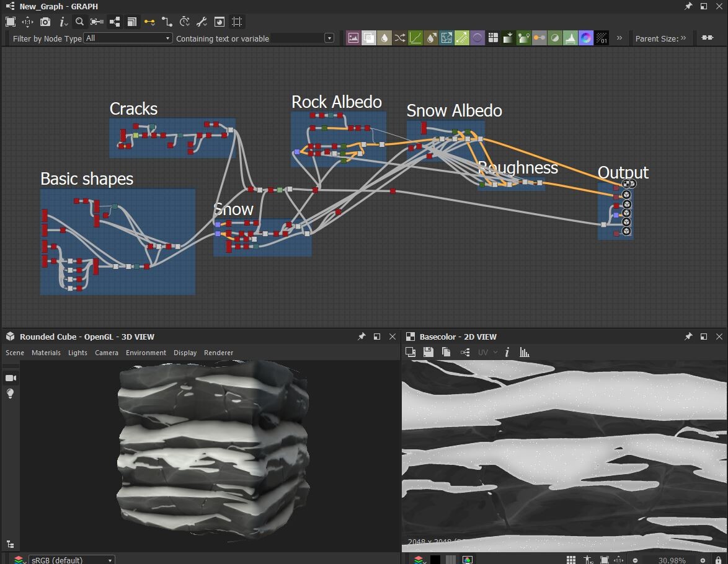
Task: Click the Basic shapes frame title
Action: tap(87, 179)
